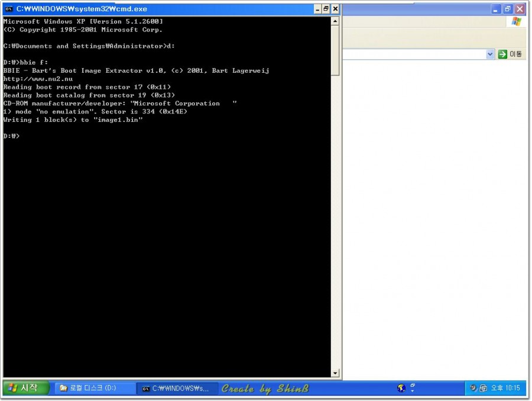Click the green Go arrow button
This screenshot has width=532, height=401.
(502, 54)
